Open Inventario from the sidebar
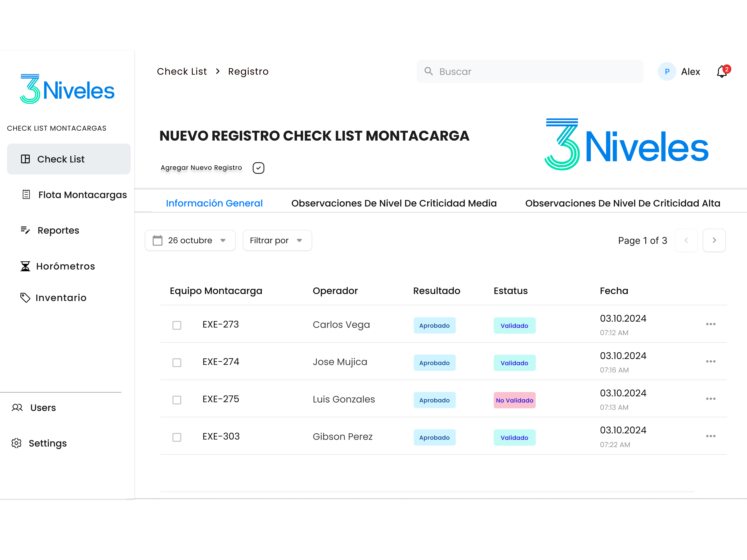This screenshot has height=560, width=747. click(x=61, y=298)
